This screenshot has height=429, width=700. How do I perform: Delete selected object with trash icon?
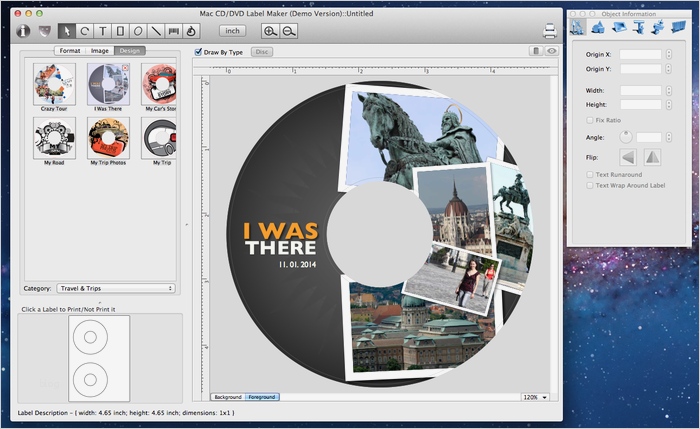click(x=535, y=50)
